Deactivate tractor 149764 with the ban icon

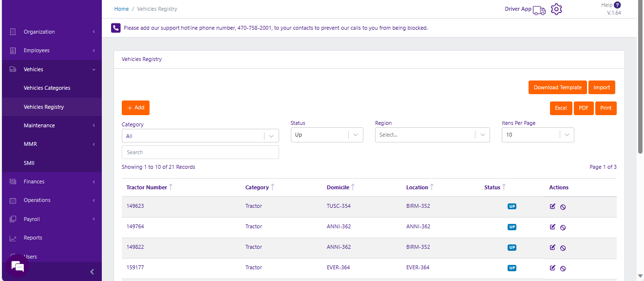coord(563,227)
